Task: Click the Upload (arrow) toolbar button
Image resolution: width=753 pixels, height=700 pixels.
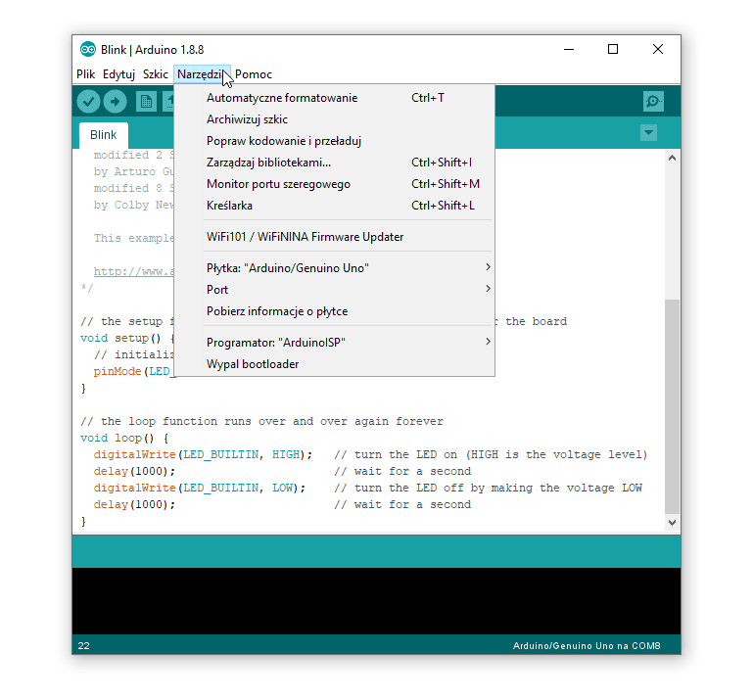Action: [116, 101]
